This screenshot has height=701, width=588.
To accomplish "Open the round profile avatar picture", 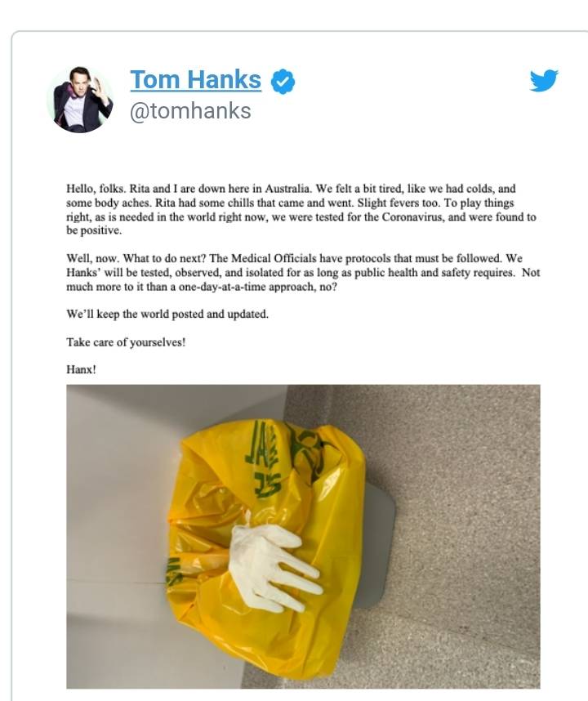I will 80,99.
